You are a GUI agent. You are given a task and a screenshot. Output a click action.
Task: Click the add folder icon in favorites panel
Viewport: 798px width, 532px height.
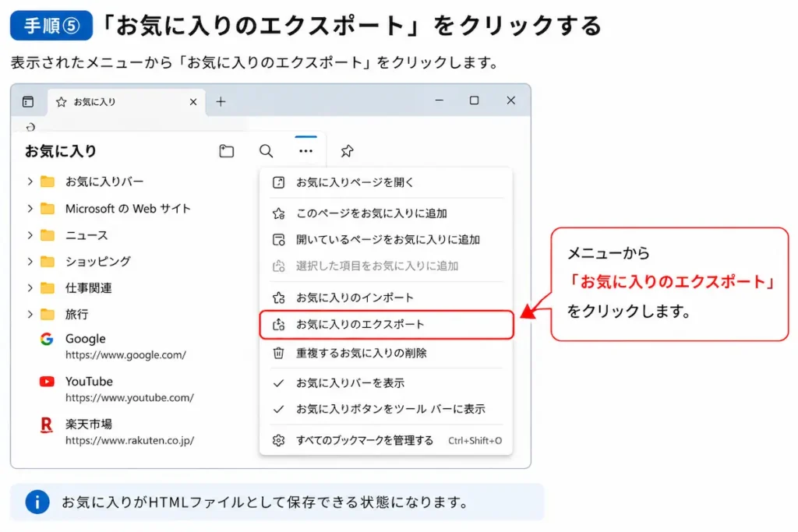click(x=227, y=151)
